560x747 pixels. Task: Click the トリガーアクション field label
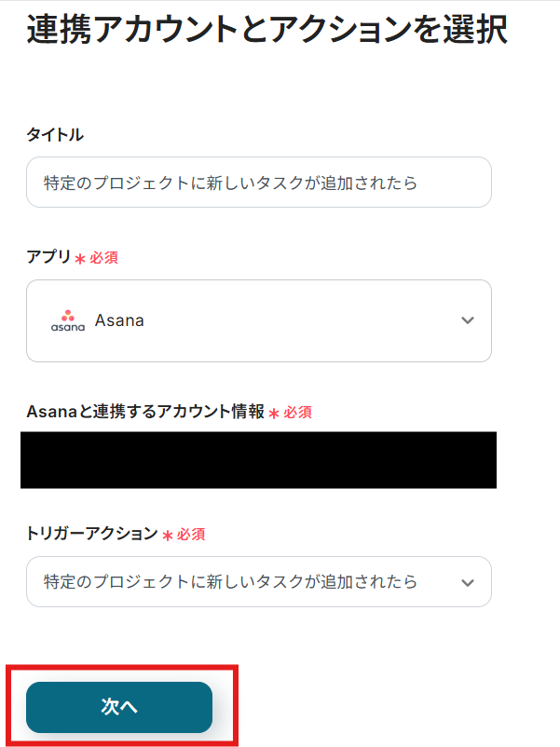tap(92, 534)
